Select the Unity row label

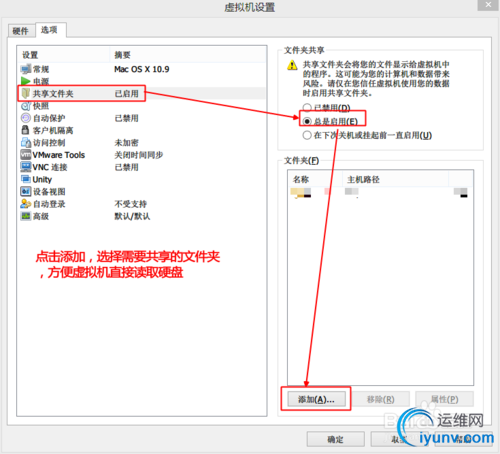tap(42, 179)
